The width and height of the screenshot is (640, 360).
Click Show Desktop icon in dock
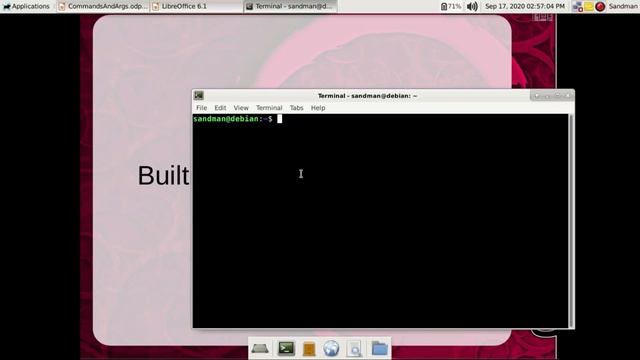(x=260, y=349)
